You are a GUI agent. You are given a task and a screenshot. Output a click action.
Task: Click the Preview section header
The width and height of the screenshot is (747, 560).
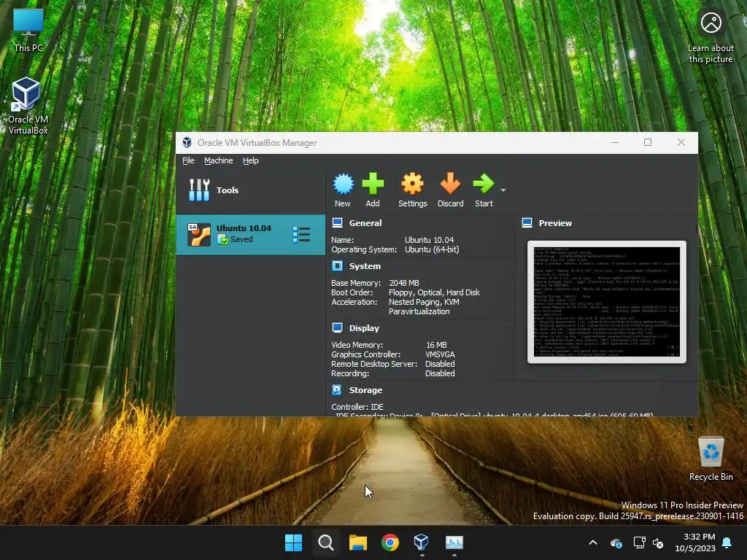point(555,223)
